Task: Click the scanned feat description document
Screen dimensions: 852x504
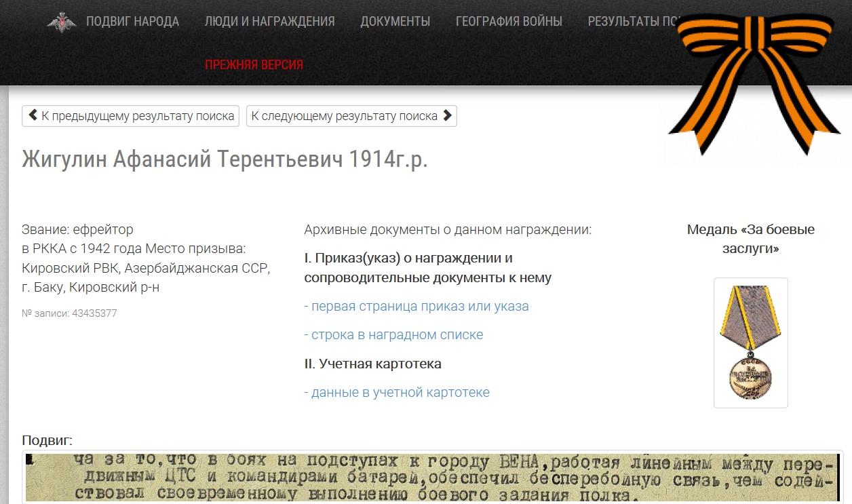Action: (x=433, y=478)
